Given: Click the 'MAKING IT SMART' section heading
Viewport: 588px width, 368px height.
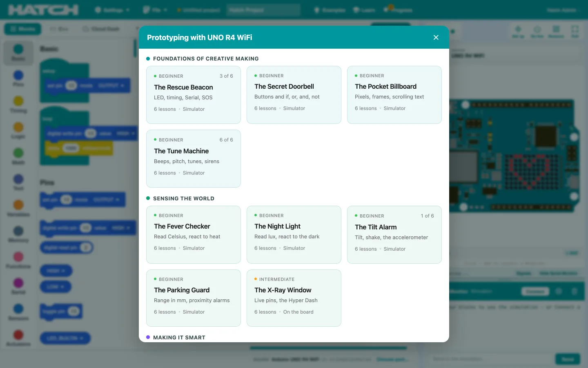Looking at the screenshot, I should point(179,338).
